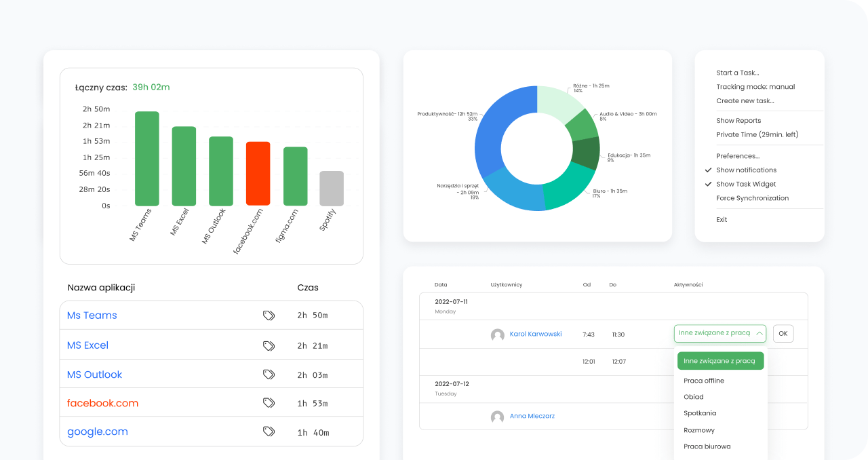Choose Start a Task menu item
This screenshot has width=868, height=460.
[737, 73]
